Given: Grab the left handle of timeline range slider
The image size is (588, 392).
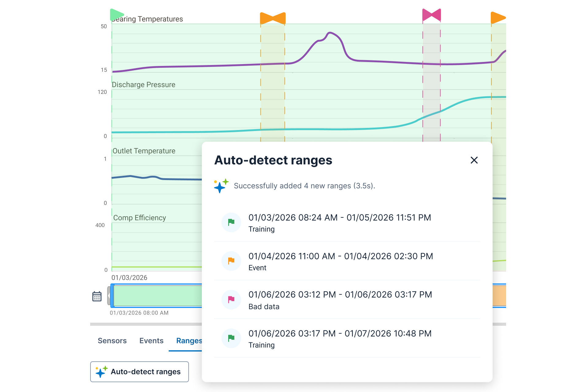Looking at the screenshot, I should (112, 296).
